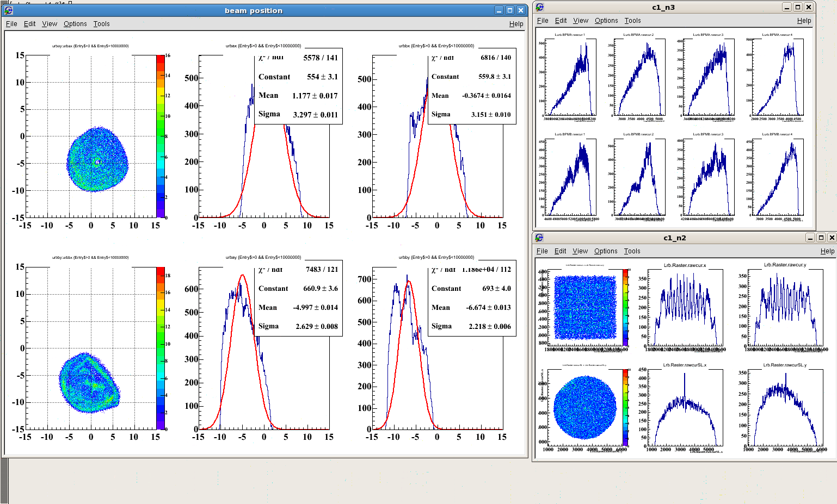Open View menu in beam position window
Screen dimensions: 837x504
tap(50, 24)
